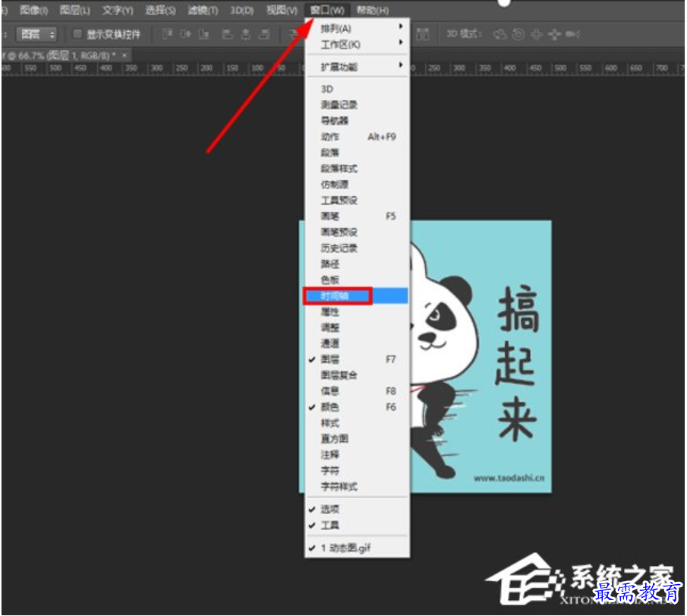Uncheck the 颜色 F6 panel entry
Screen dimensions: 687x616
click(x=357, y=407)
